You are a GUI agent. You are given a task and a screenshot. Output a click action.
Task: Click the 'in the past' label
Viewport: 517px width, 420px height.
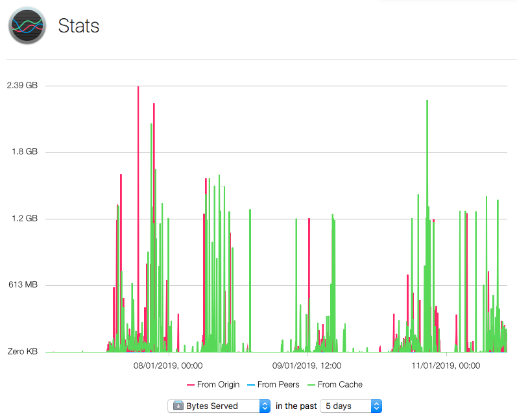click(296, 406)
